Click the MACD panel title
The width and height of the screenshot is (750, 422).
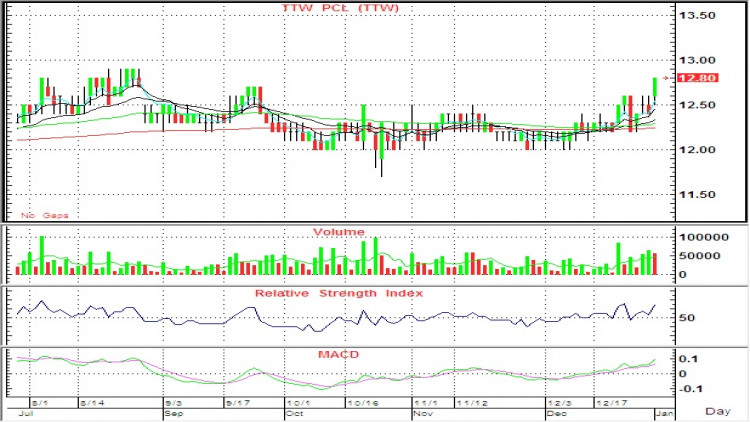click(339, 354)
